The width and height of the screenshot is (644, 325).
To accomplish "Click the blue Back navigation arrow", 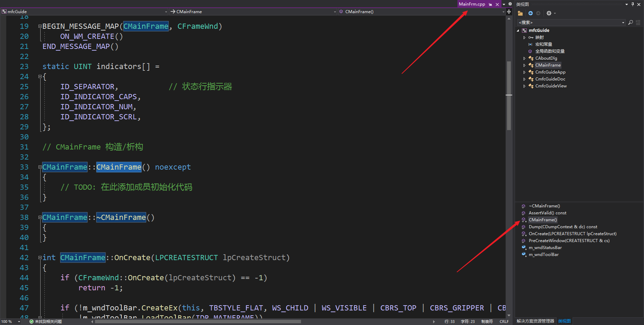I will pyautogui.click(x=531, y=13).
